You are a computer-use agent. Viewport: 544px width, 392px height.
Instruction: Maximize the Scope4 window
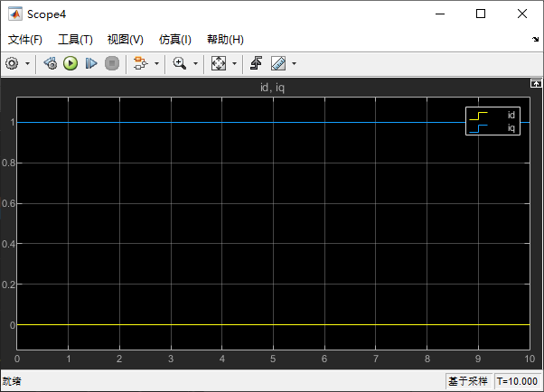tap(481, 14)
